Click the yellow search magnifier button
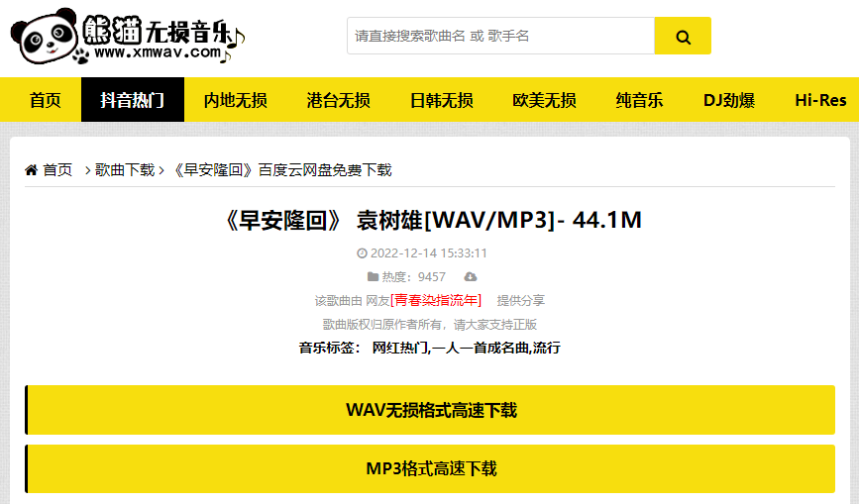This screenshot has height=504, width=859. [683, 36]
